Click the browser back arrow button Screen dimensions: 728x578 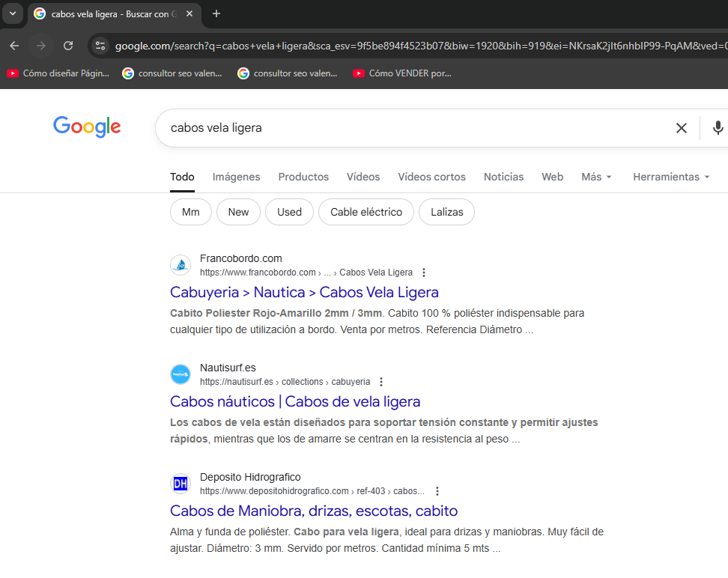pos(14,46)
